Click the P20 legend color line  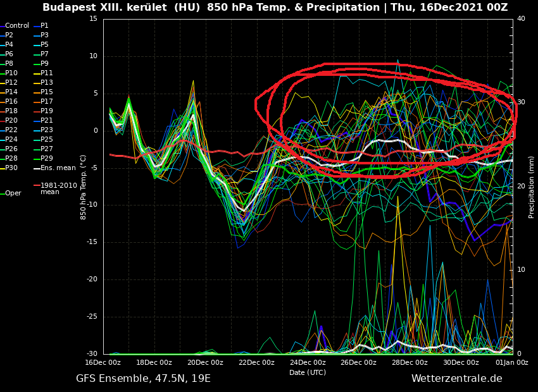coord(2,121)
